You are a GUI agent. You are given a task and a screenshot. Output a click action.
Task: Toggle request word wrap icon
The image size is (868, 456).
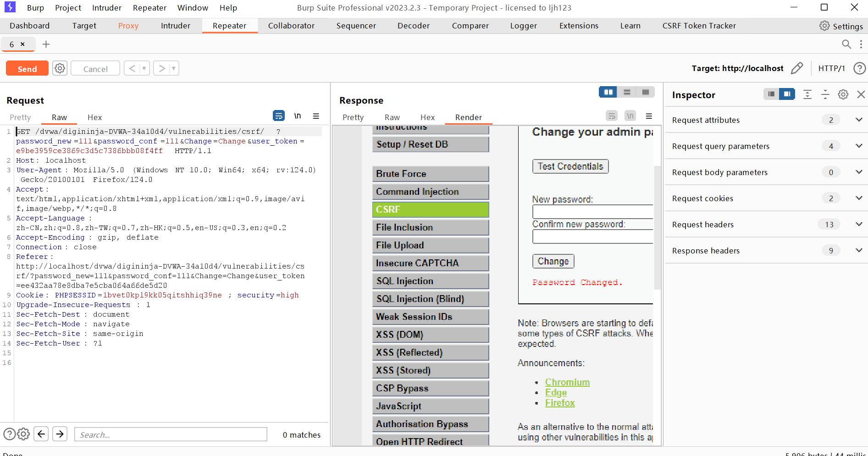[x=279, y=116]
